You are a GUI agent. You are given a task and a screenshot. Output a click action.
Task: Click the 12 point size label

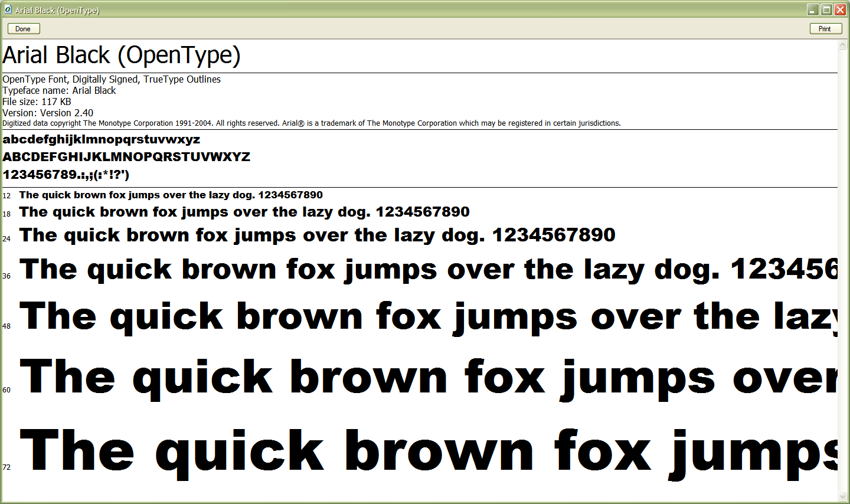click(x=6, y=196)
